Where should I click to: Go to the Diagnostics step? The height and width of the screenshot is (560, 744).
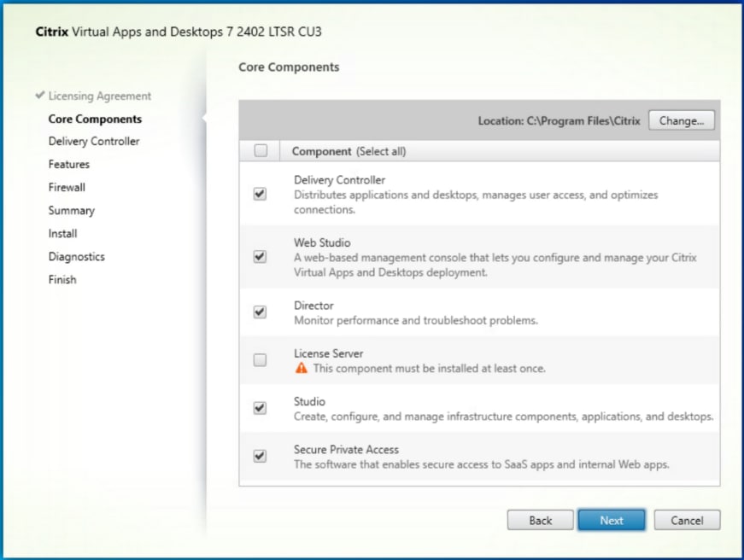click(76, 257)
